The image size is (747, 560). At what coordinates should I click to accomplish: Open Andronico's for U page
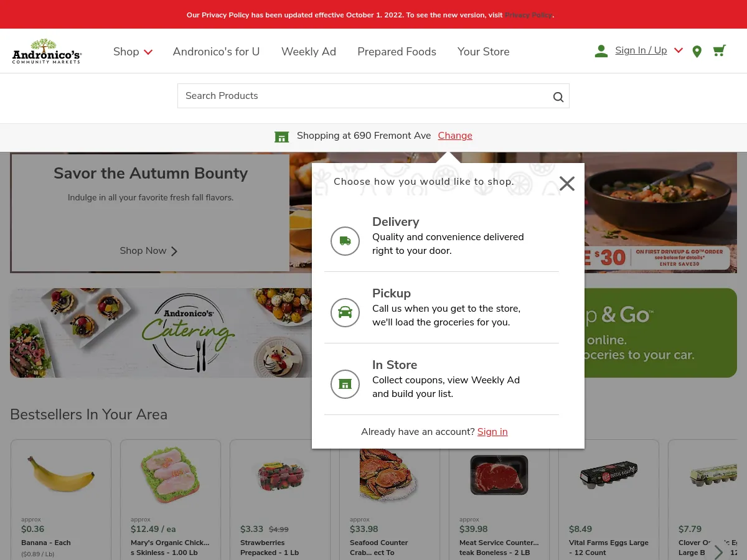tap(216, 52)
